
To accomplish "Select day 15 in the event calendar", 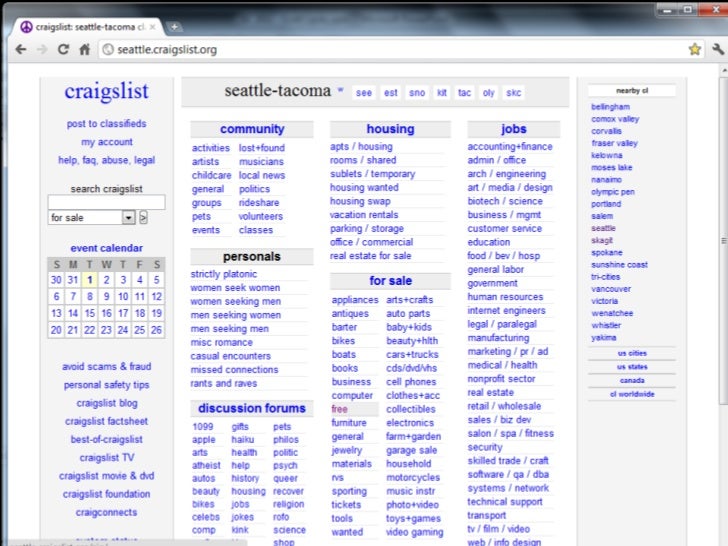I will [90, 313].
